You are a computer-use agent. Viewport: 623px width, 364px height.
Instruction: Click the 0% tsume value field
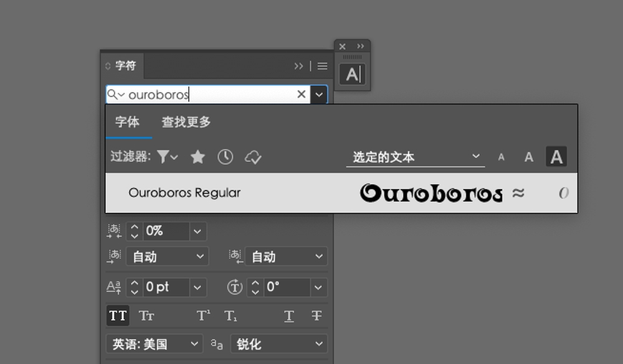[165, 231]
